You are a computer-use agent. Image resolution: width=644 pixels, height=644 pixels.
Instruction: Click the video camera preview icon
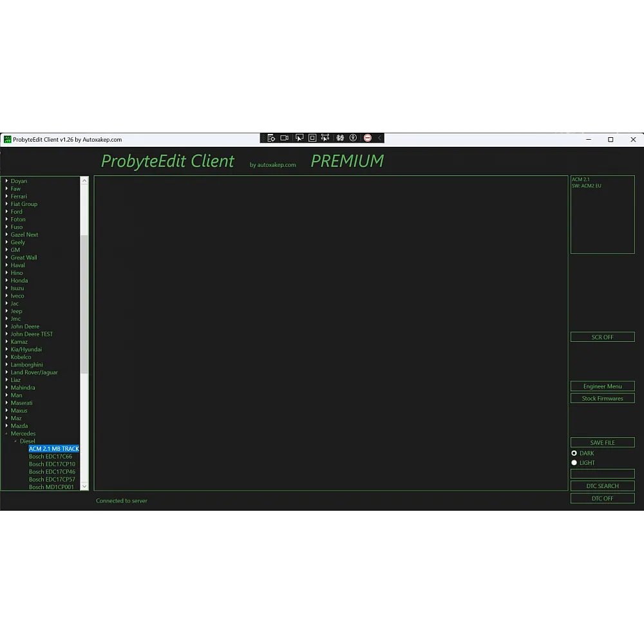284,138
